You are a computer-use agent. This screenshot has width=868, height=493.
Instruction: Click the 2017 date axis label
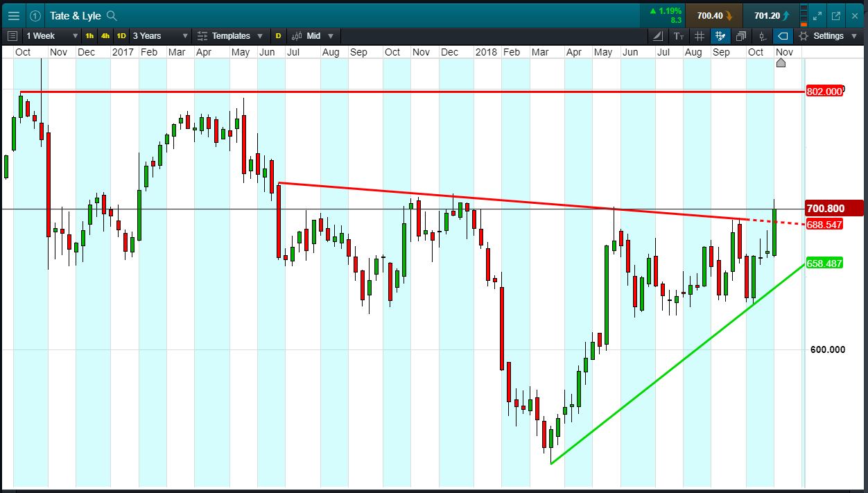pyautogui.click(x=123, y=52)
